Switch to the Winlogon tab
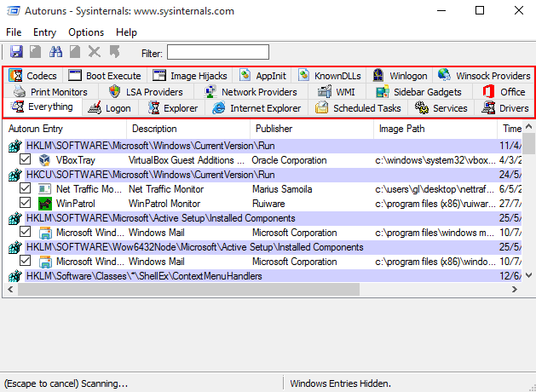Screen dimensions: 536x392 click(x=400, y=76)
